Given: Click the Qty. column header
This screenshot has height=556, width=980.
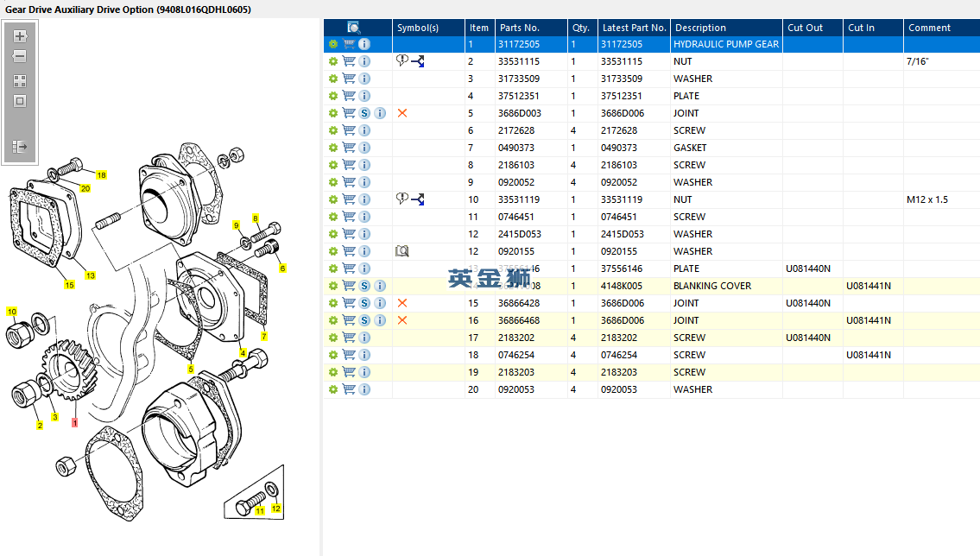Looking at the screenshot, I should (580, 28).
